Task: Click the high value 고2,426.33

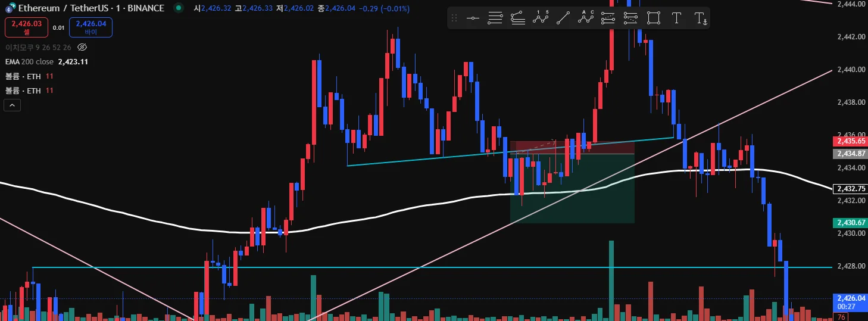Action: click(x=254, y=8)
